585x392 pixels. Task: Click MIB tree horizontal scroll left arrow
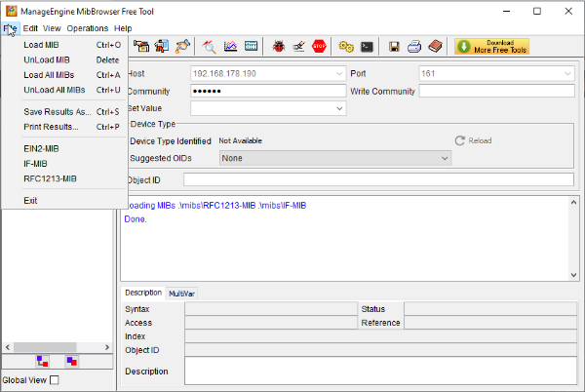[x=8, y=347]
